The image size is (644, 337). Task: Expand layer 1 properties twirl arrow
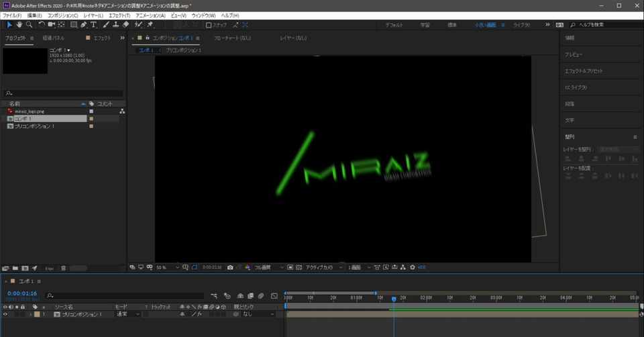tap(30, 314)
